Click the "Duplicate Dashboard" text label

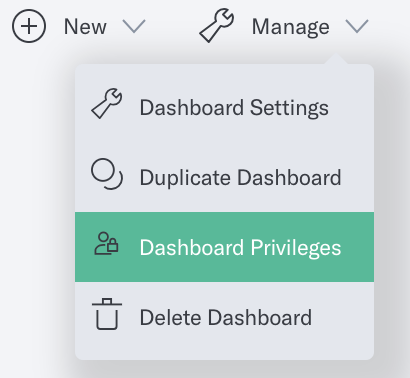click(x=240, y=178)
